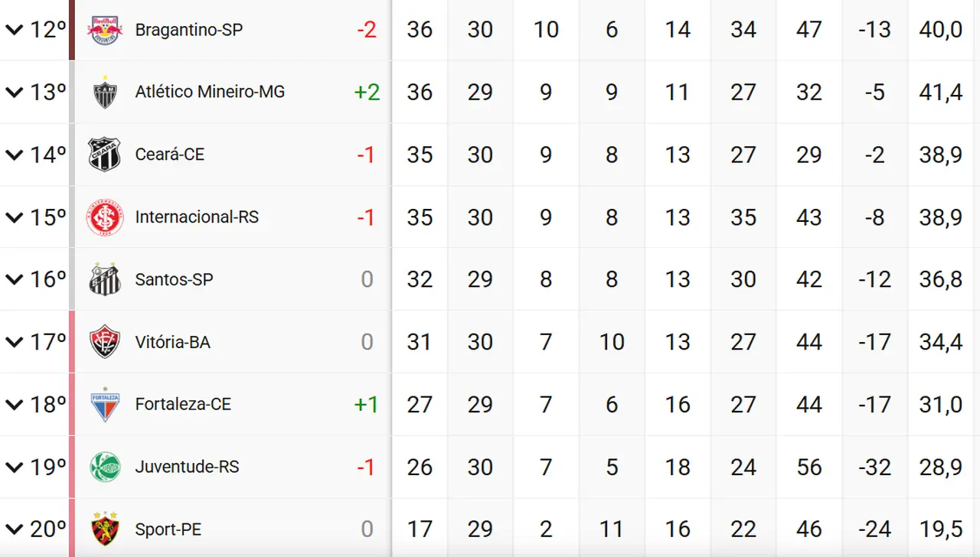Image resolution: width=980 pixels, height=557 pixels.
Task: Expand details for 16º position
Action: (x=14, y=279)
